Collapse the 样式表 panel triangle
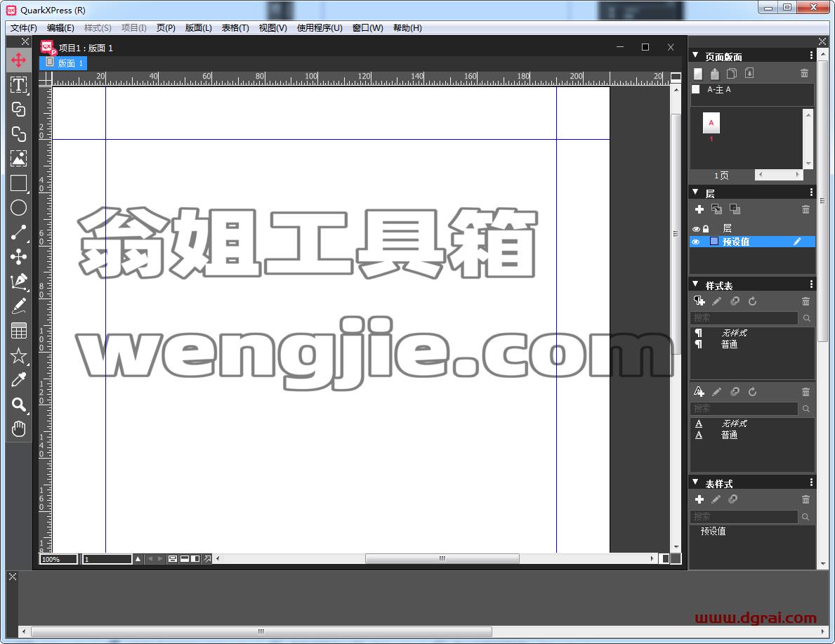 tap(695, 284)
